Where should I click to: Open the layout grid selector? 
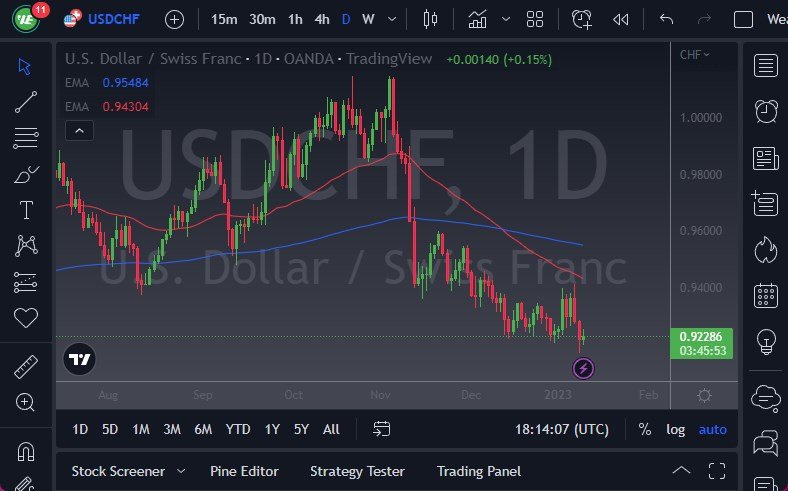point(535,20)
